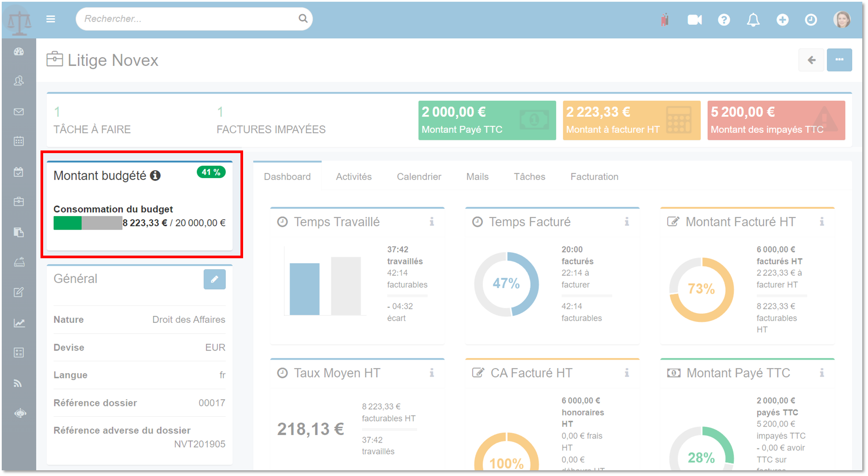
Task: Click the statistics chart icon in sidebar
Action: point(18,323)
